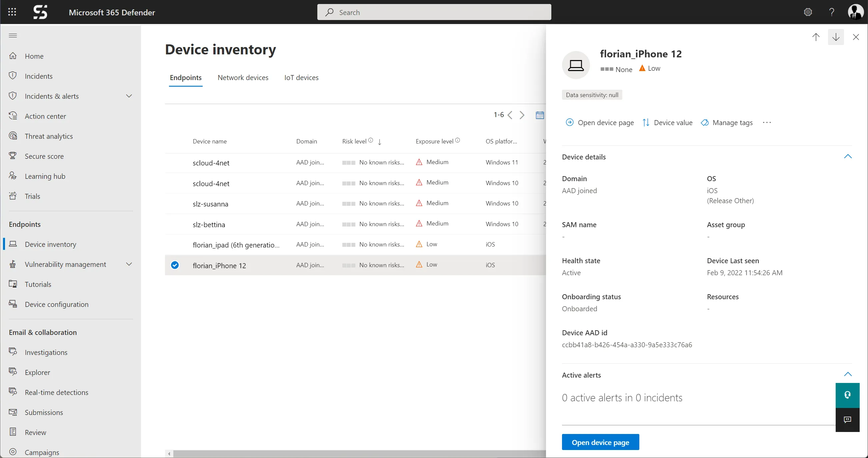Expand Vulnerability management chevron

pyautogui.click(x=129, y=265)
